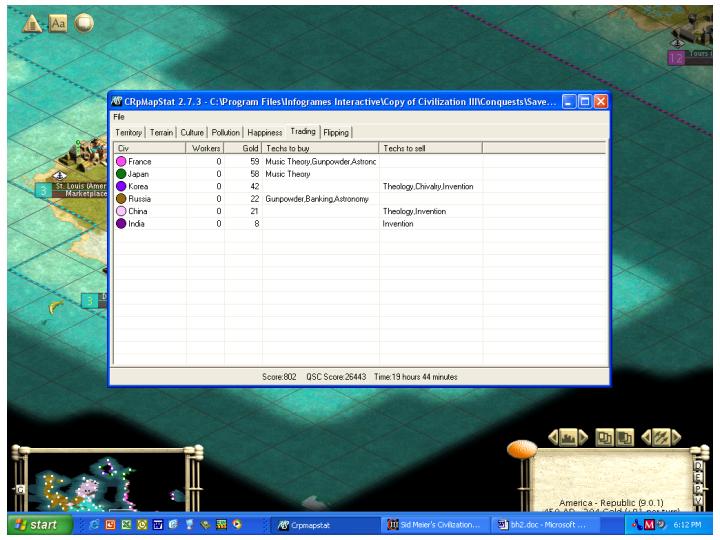Select the Trading tab
720x540 pixels.
pyautogui.click(x=303, y=131)
